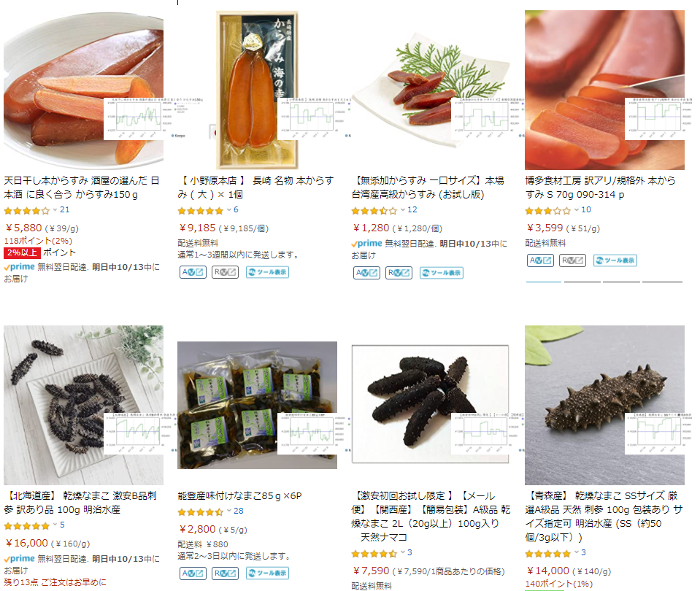Open the R tool icon under 博多食材工房 からすみ
700x591 pixels.
click(x=572, y=260)
